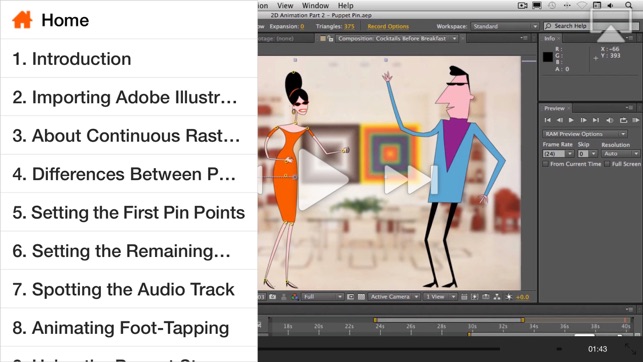This screenshot has width=643, height=362.
Task: Click the macOS Spotlight magnifier icon
Action: 629,5
